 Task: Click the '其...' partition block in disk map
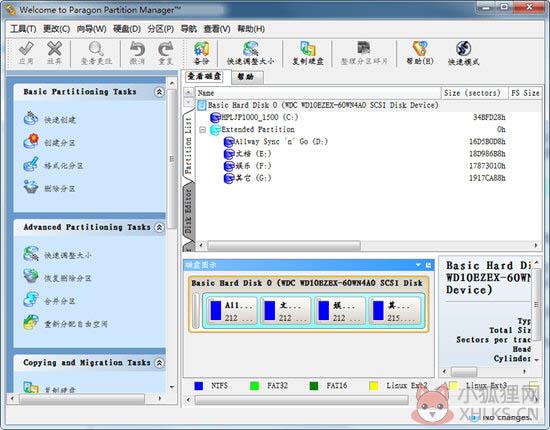point(394,311)
